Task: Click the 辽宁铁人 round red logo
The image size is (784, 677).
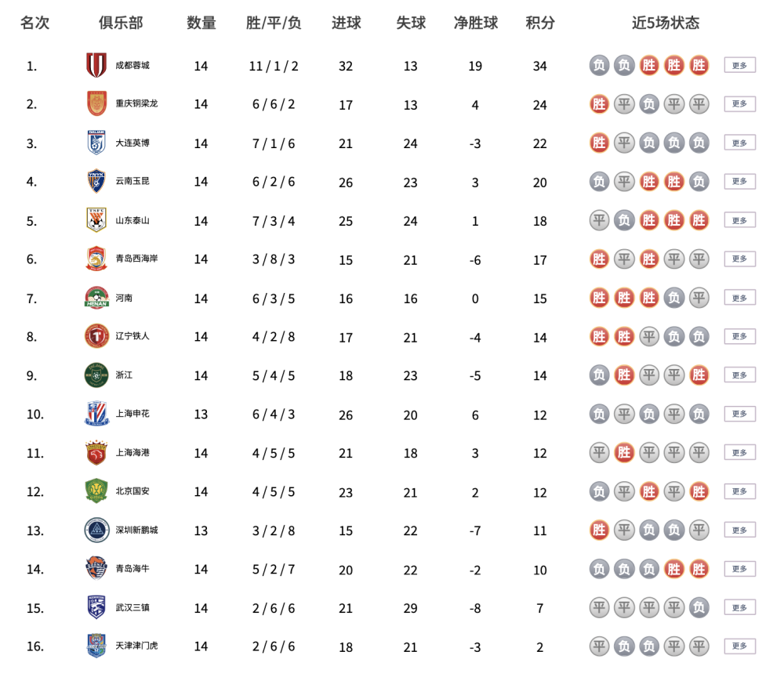Action: point(96,336)
